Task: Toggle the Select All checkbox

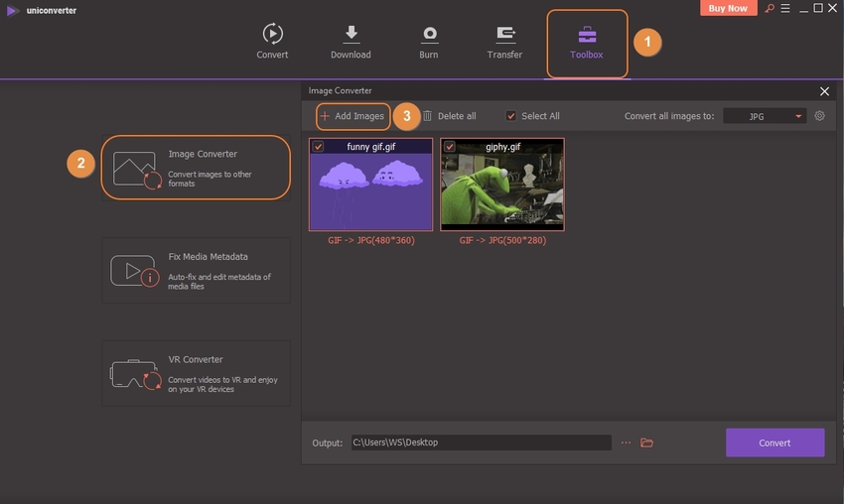Action: pyautogui.click(x=511, y=116)
